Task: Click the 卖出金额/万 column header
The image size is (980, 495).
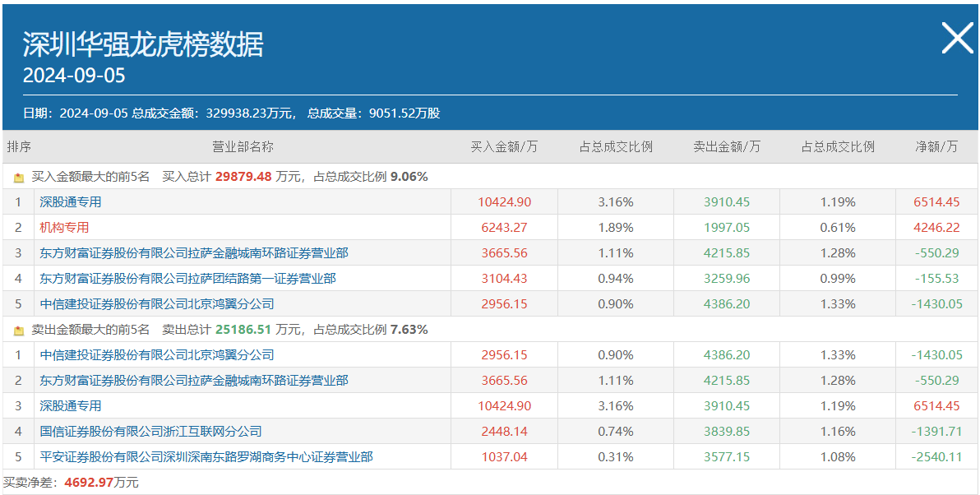Action: coord(727,146)
